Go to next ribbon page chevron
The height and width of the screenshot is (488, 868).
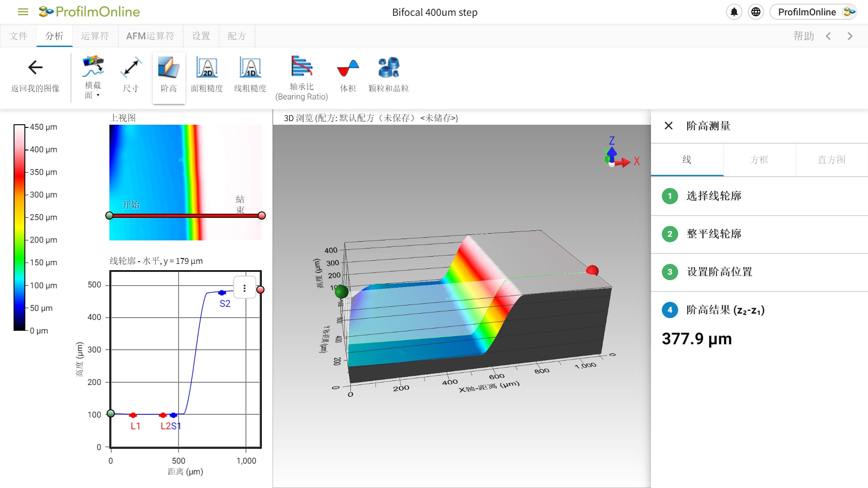pos(850,36)
